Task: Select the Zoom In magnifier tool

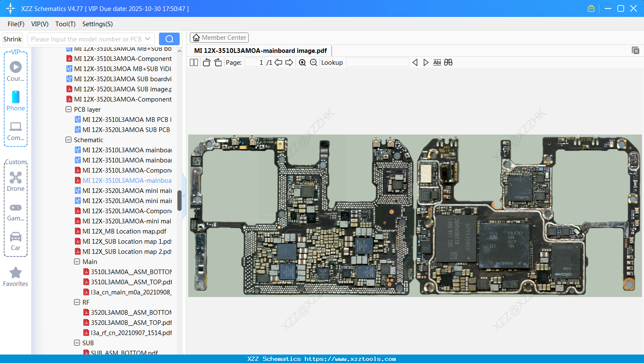Action: pyautogui.click(x=302, y=62)
